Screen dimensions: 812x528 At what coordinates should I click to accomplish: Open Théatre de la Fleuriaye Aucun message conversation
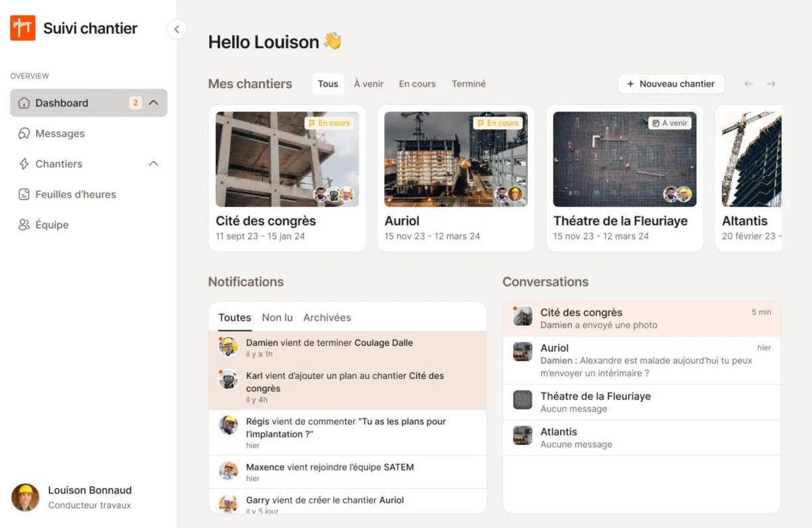tap(642, 402)
